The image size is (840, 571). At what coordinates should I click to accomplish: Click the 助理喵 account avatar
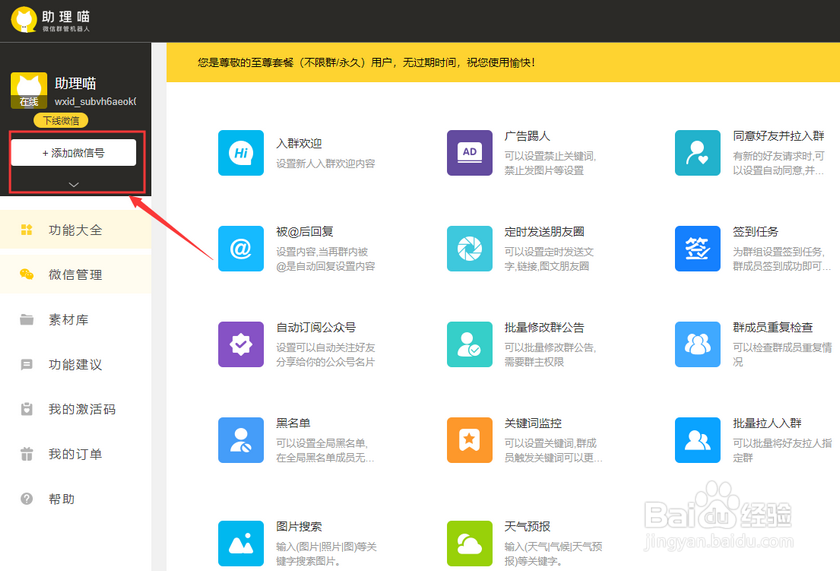click(x=29, y=91)
